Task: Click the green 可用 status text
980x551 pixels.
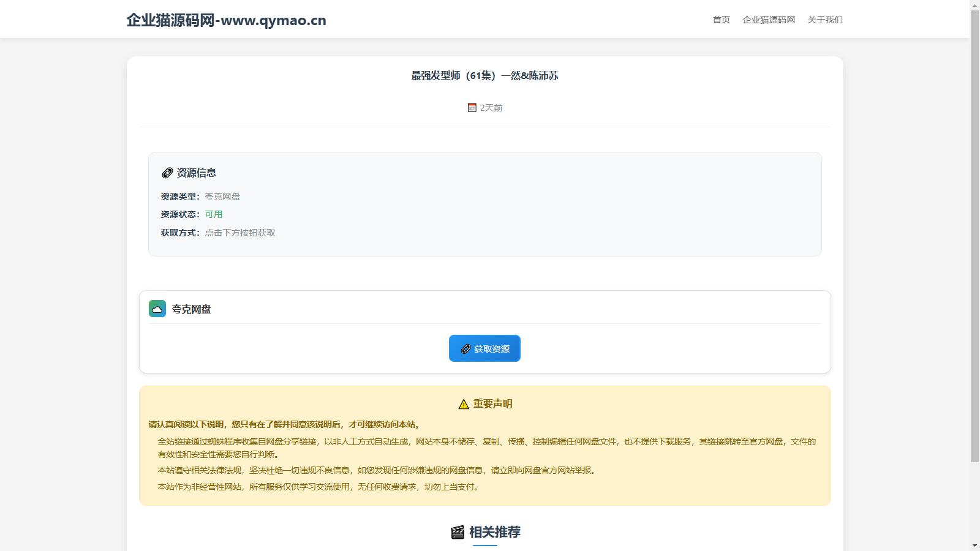Action: click(x=213, y=214)
